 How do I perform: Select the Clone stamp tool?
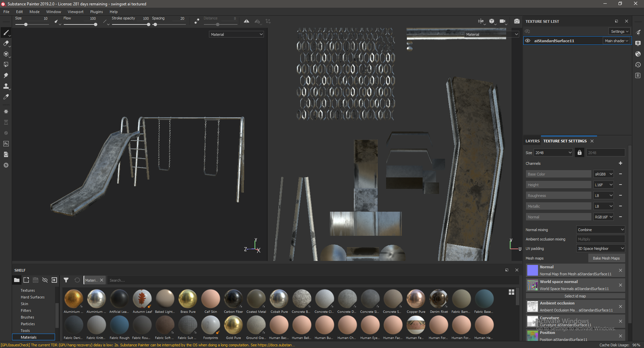(x=6, y=86)
